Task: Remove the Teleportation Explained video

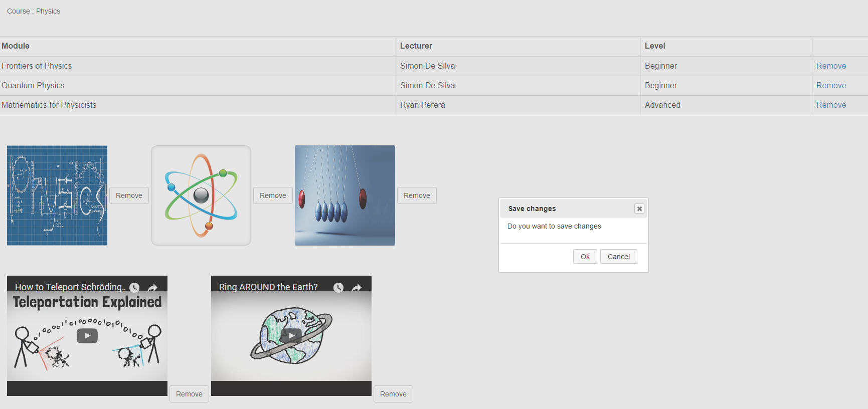Action: [x=189, y=394]
